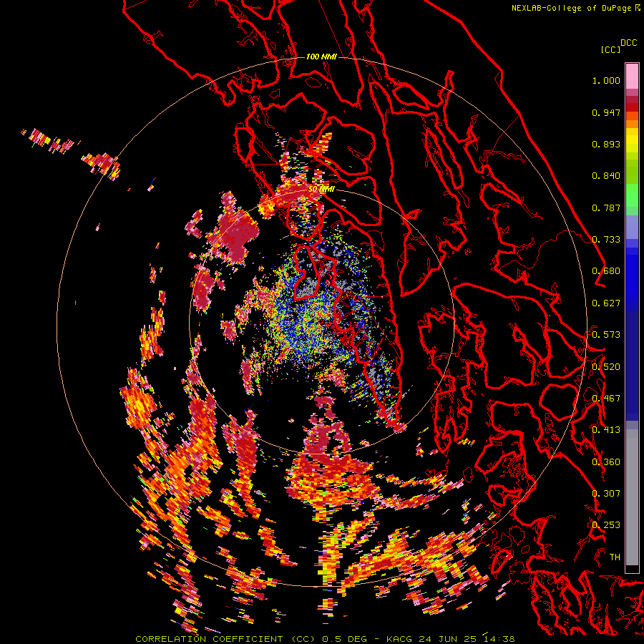This screenshot has width=644, height=644.
Task: Click the [CC] legend unit label
Action: (610, 49)
